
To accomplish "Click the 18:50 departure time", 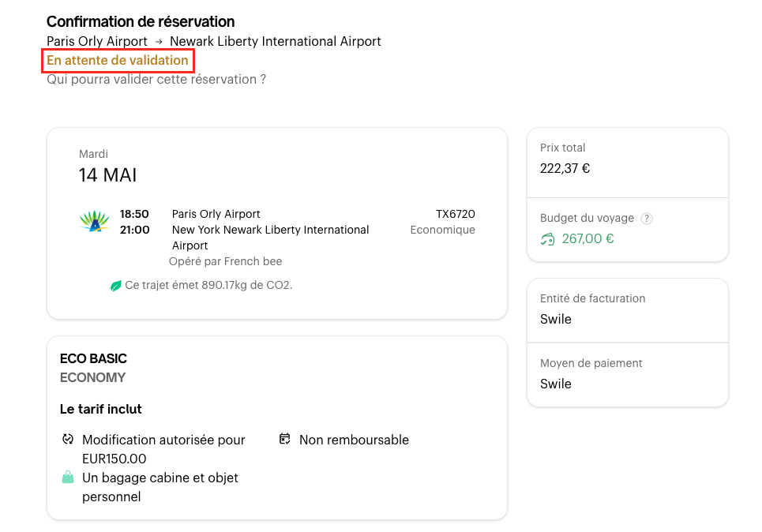I will pyautogui.click(x=134, y=214).
